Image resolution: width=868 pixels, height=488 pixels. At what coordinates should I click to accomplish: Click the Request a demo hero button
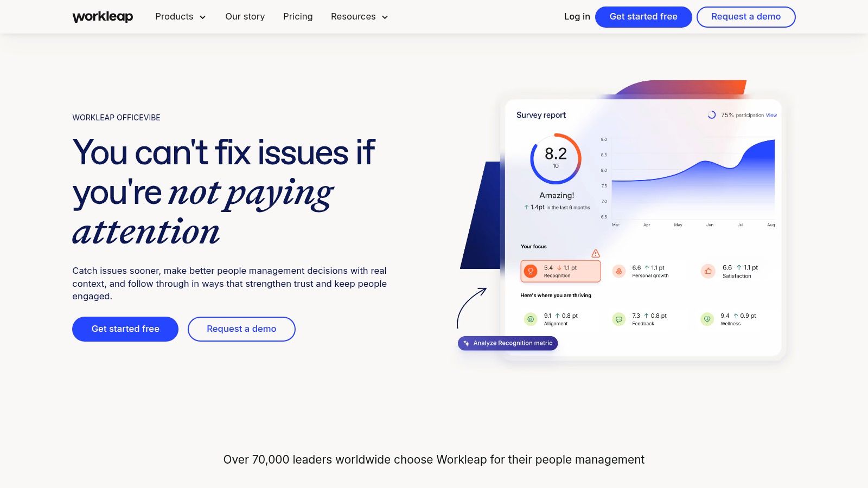(x=241, y=329)
